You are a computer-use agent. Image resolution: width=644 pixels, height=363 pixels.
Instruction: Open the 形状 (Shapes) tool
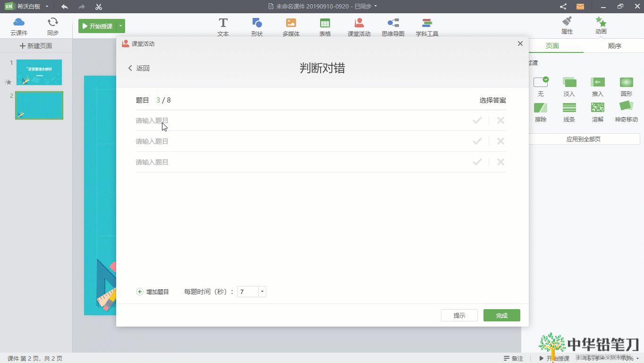point(257,26)
